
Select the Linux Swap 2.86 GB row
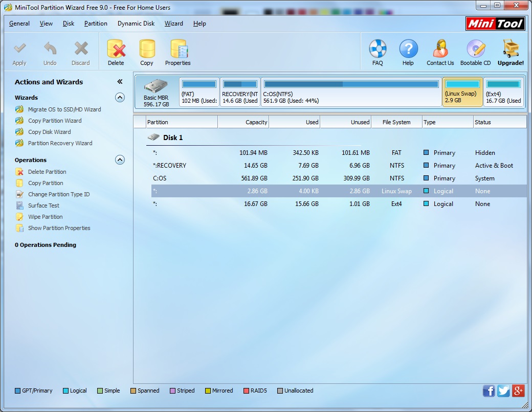(339, 191)
